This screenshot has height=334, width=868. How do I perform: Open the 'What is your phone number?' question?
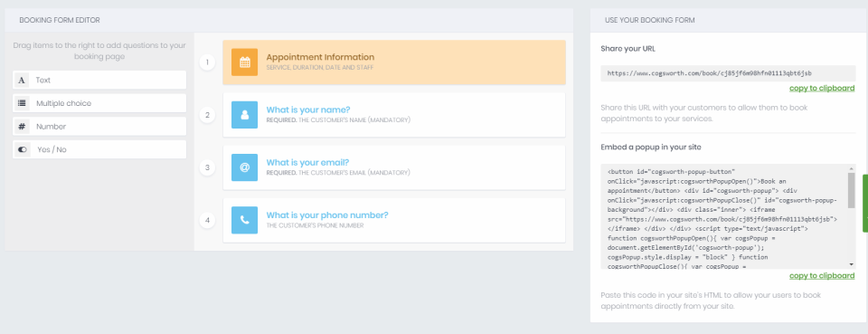click(x=394, y=220)
